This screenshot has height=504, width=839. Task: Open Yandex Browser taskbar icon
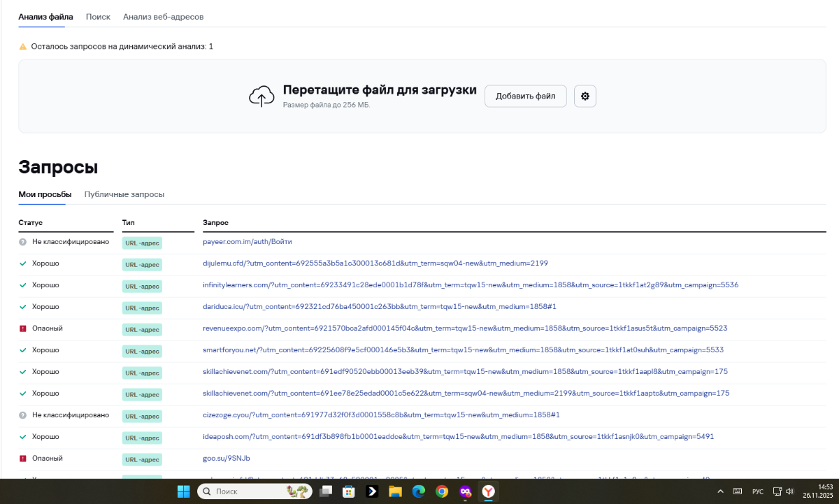489,491
